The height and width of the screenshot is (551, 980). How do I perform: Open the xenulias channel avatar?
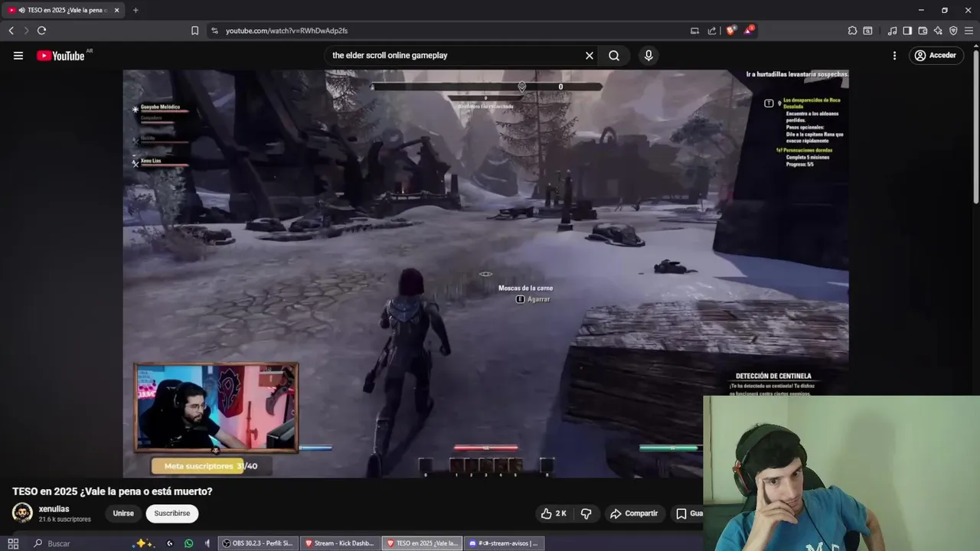pos(22,513)
